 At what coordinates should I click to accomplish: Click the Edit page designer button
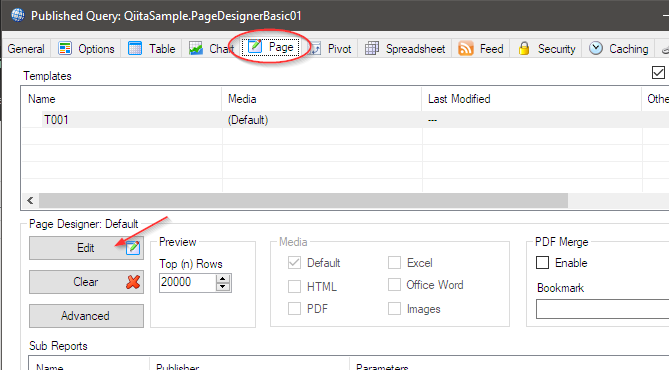point(86,248)
